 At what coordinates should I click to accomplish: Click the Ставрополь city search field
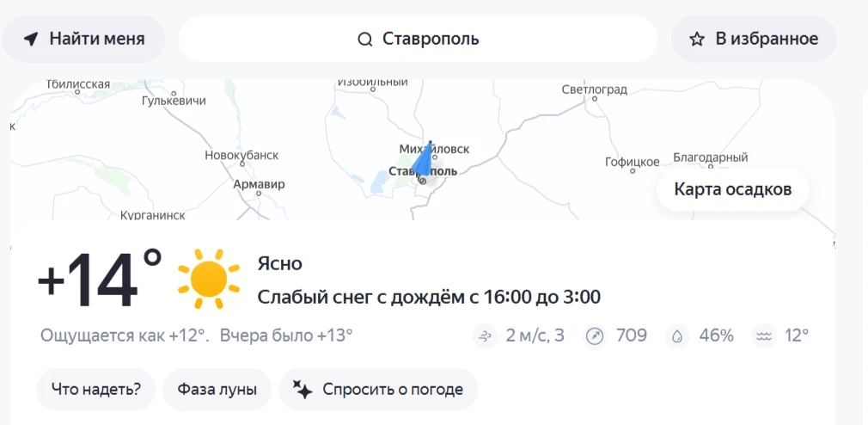pos(419,40)
